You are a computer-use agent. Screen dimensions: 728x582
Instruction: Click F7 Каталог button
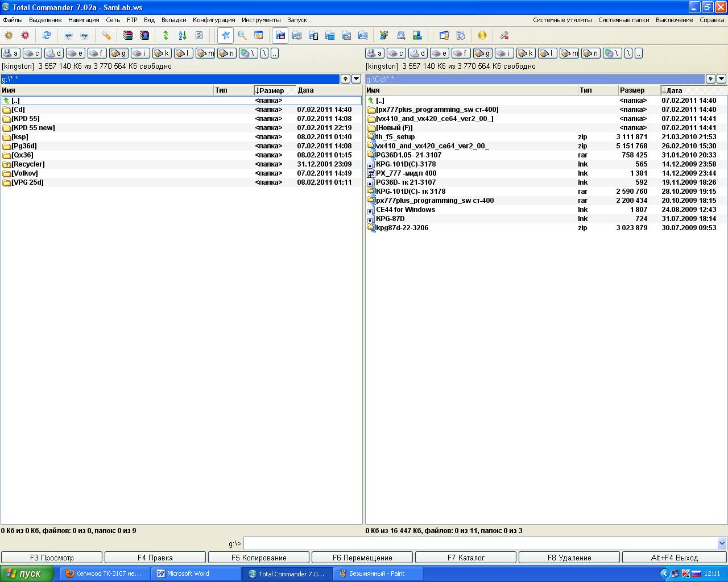pyautogui.click(x=466, y=558)
